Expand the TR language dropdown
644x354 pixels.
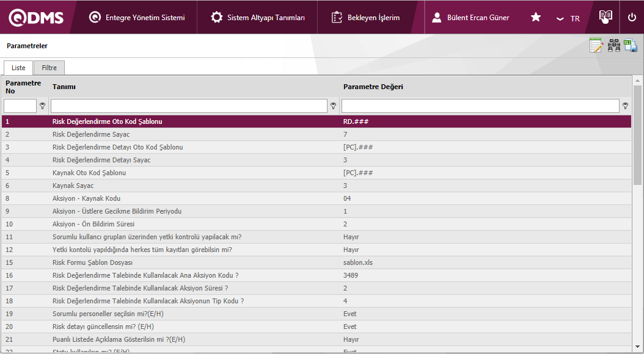[568, 18]
